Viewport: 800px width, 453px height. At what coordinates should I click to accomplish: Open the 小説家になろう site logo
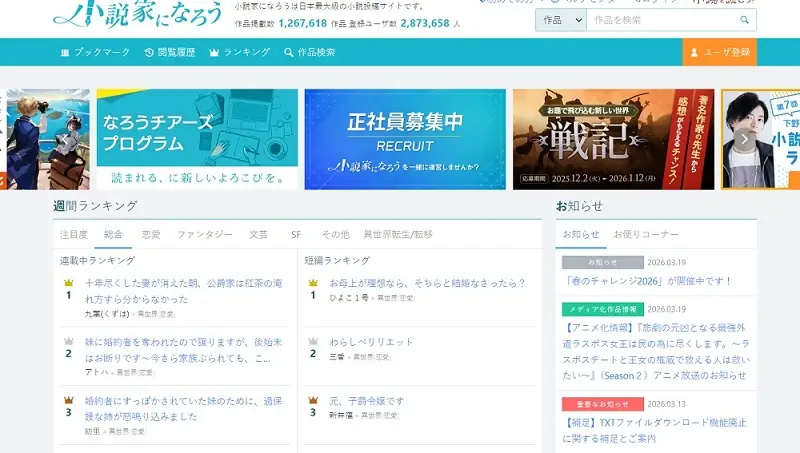138,14
